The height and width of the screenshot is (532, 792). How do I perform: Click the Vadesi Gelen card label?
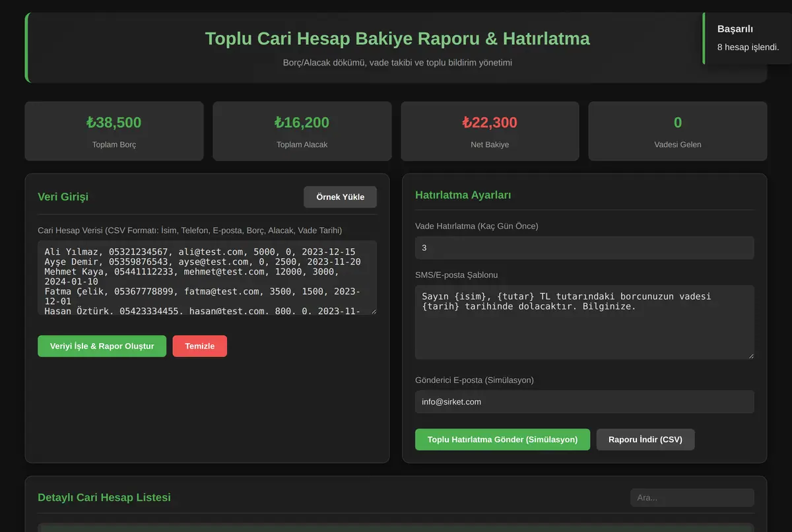coord(678,145)
